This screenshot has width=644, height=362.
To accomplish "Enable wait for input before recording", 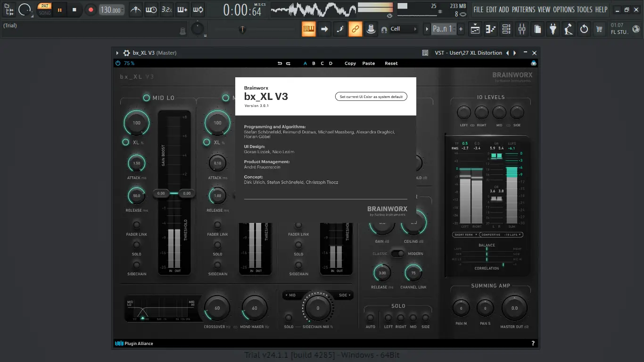I will click(151, 9).
